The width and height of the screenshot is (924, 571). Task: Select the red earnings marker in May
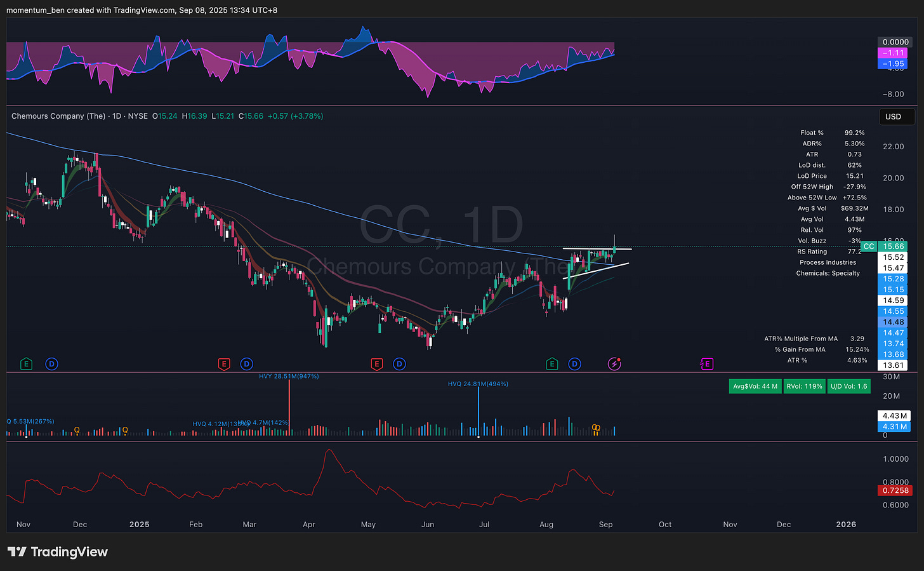point(376,364)
